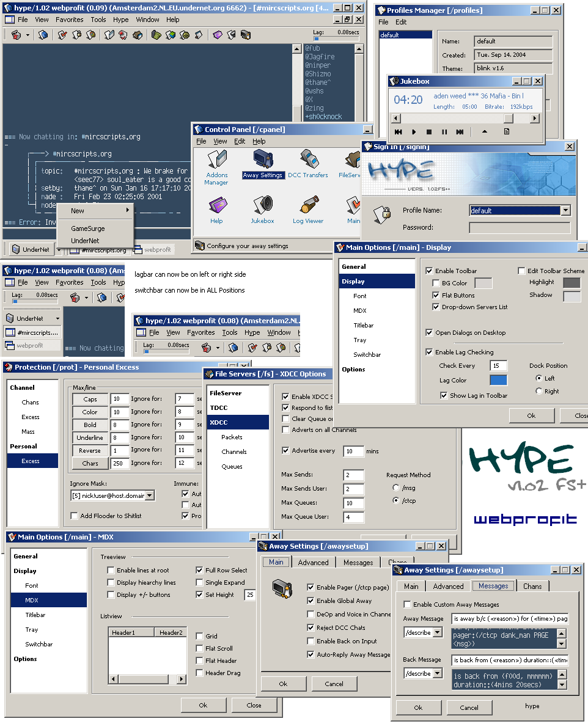
Task: Click the #mircscripts switchbar item in middle hype window
Action: (32, 332)
